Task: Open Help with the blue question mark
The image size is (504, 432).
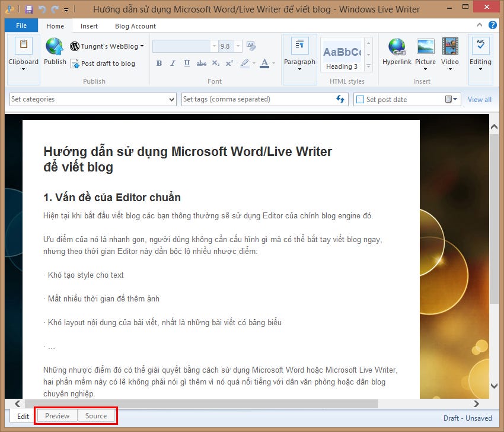Action: click(x=492, y=25)
